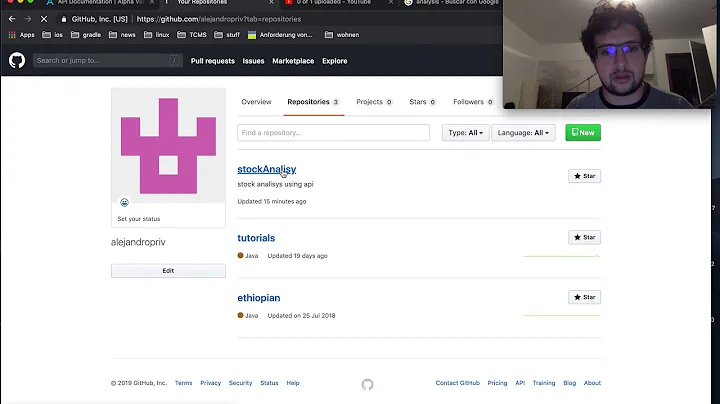Close the API Documentation tab

point(152,2)
